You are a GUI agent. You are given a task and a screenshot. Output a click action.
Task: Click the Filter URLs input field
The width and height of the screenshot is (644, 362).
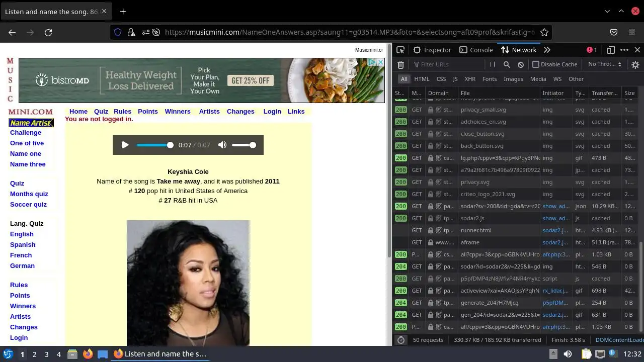[x=447, y=64]
